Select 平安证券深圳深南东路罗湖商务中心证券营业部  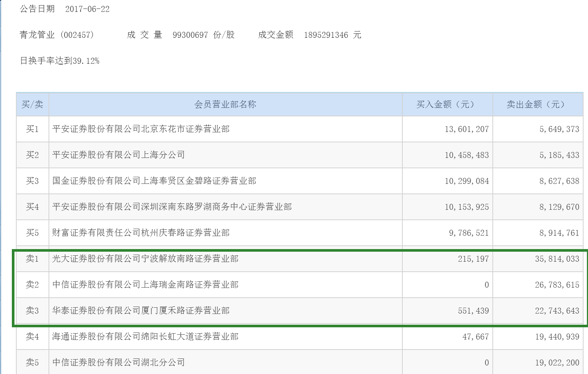coord(172,207)
